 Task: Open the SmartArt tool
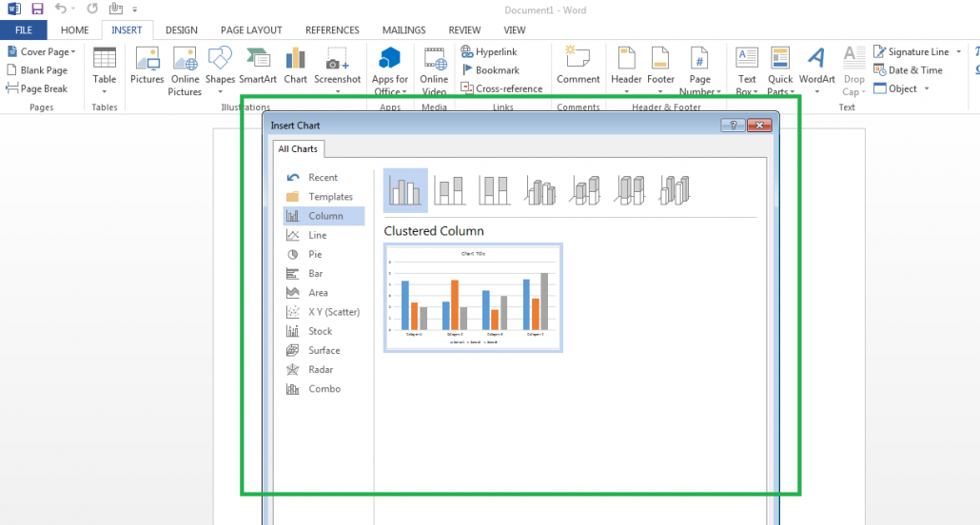point(258,68)
